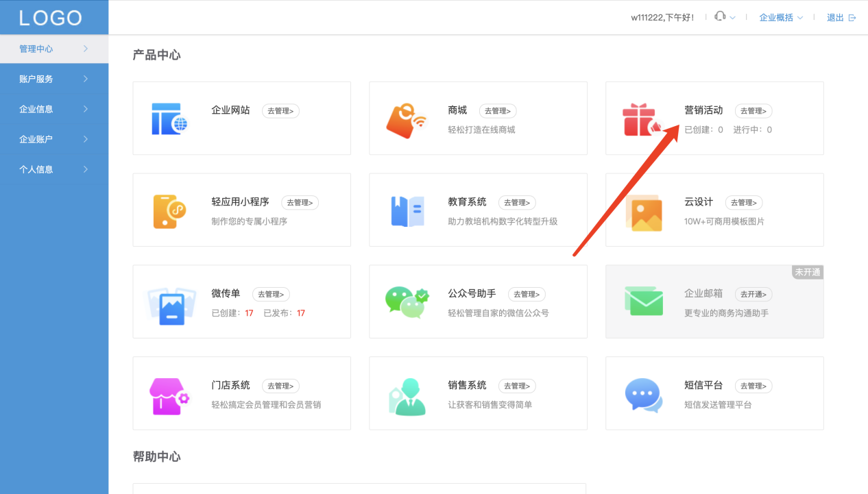Click the 企业网站 website icon
The width and height of the screenshot is (868, 494).
[x=169, y=118]
